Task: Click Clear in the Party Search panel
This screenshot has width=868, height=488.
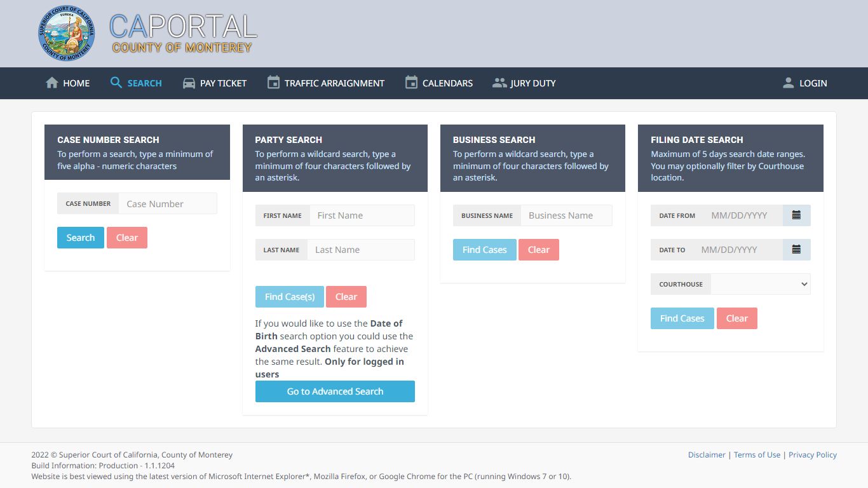Action: (346, 297)
